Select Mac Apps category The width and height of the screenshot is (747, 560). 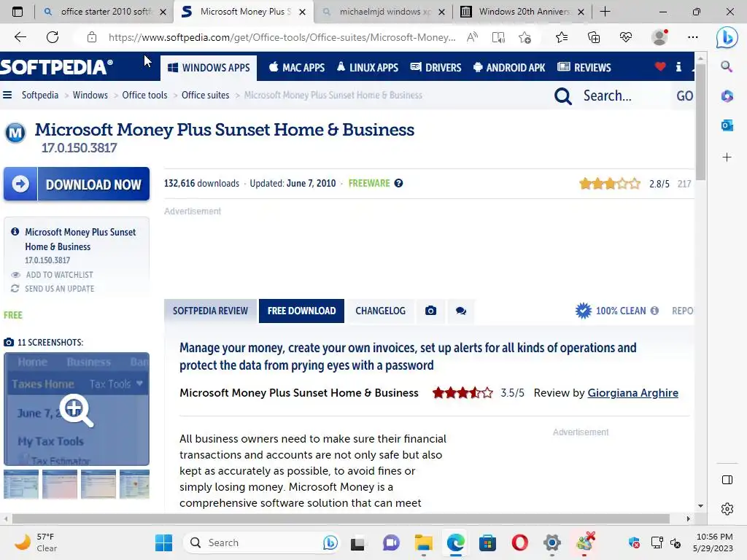coord(296,68)
